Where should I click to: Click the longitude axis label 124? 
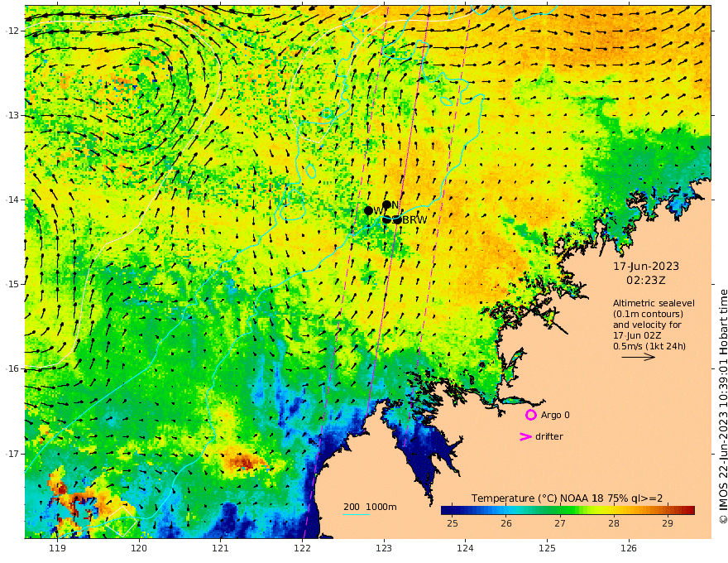click(466, 548)
